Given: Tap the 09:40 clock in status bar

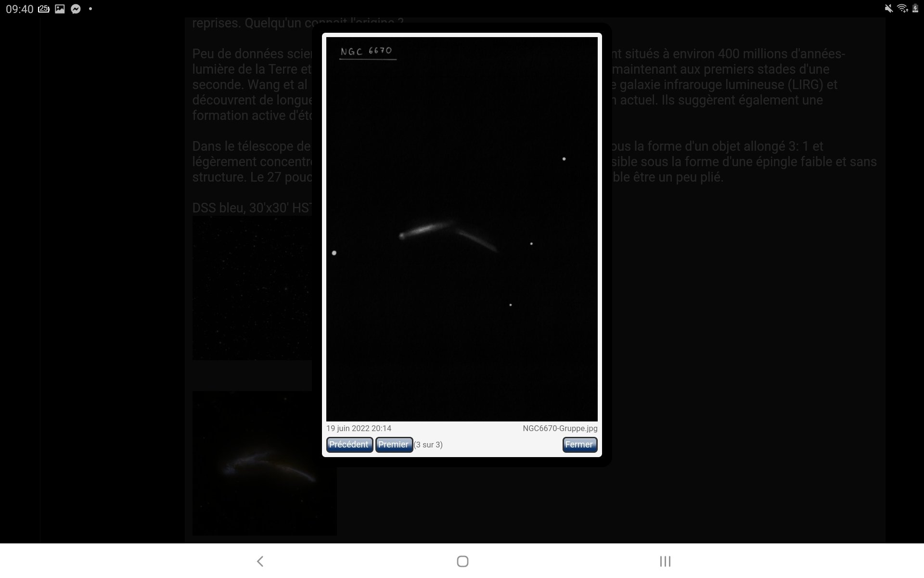Looking at the screenshot, I should pyautogui.click(x=20, y=9).
